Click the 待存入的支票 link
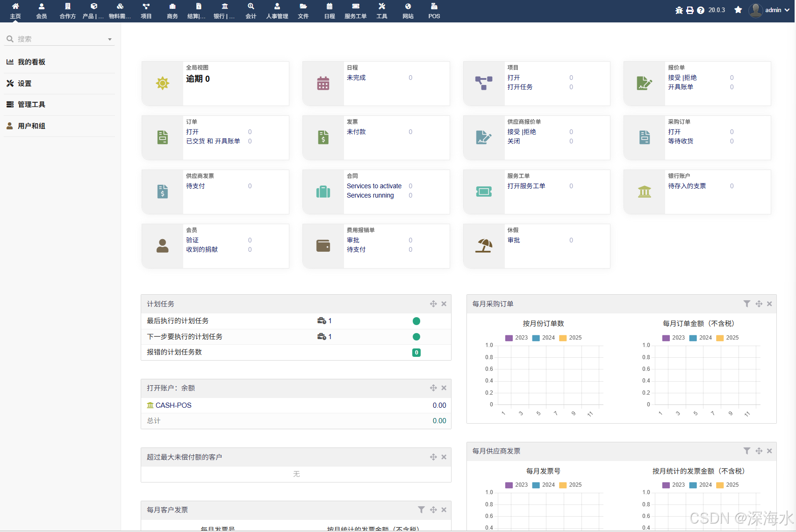The width and height of the screenshot is (796, 532). pos(687,186)
